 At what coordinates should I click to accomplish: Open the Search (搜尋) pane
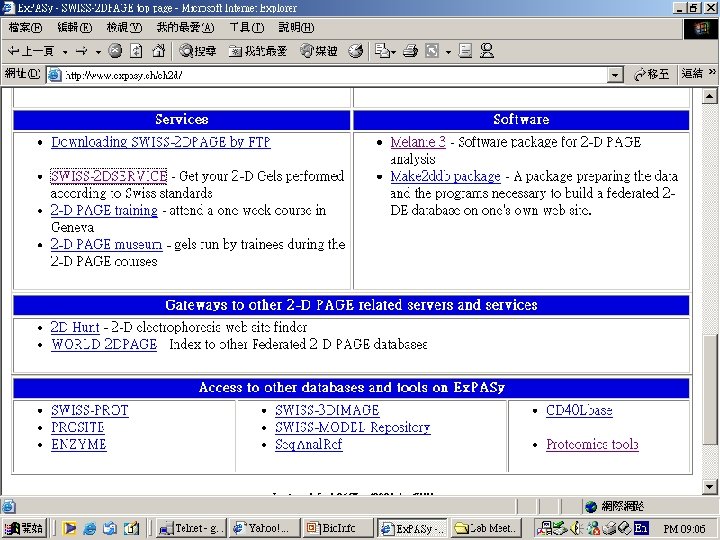pos(198,51)
